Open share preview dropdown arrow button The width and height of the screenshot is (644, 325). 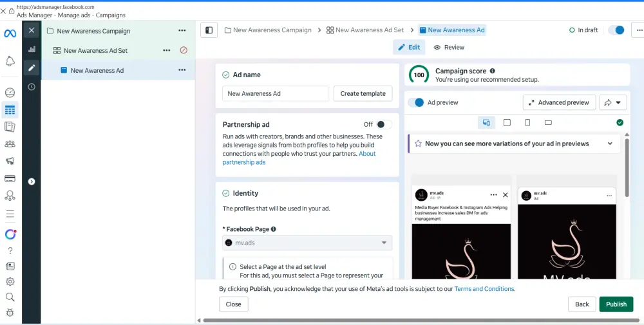613,102
